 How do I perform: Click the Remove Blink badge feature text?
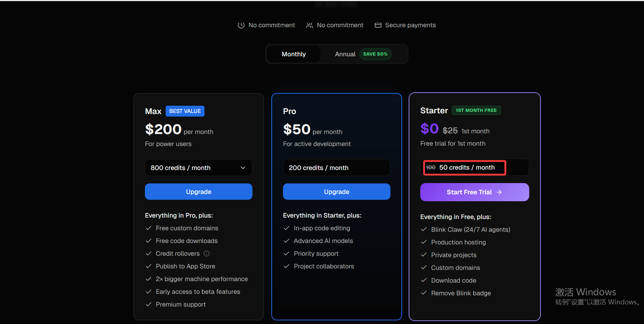point(461,293)
